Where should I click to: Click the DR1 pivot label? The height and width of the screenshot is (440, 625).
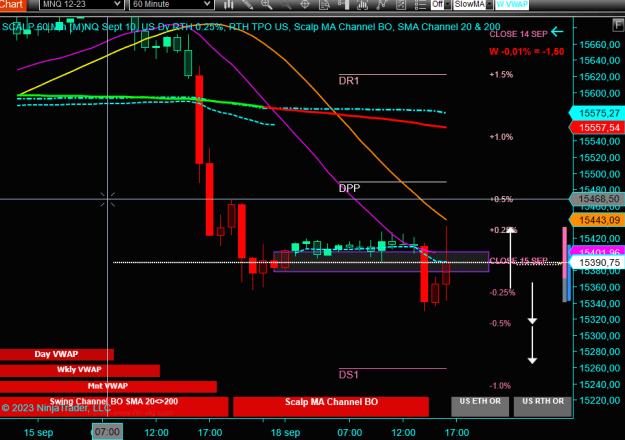coord(349,81)
